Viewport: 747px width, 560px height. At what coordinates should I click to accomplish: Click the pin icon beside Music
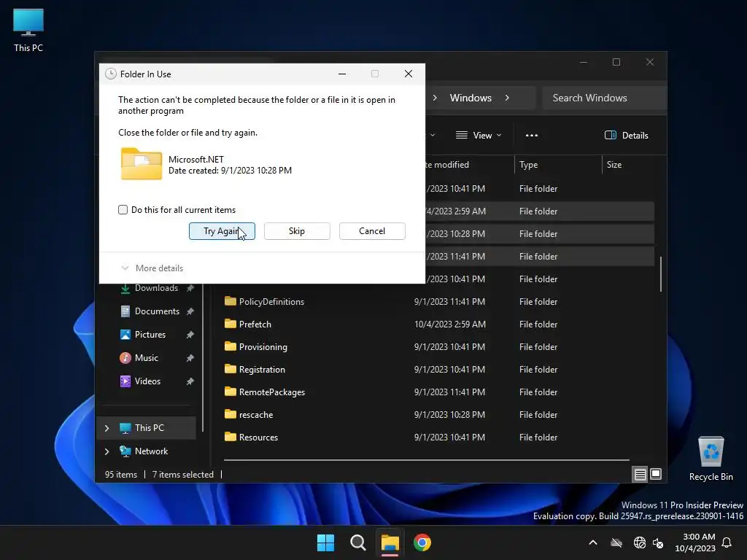[x=190, y=358]
